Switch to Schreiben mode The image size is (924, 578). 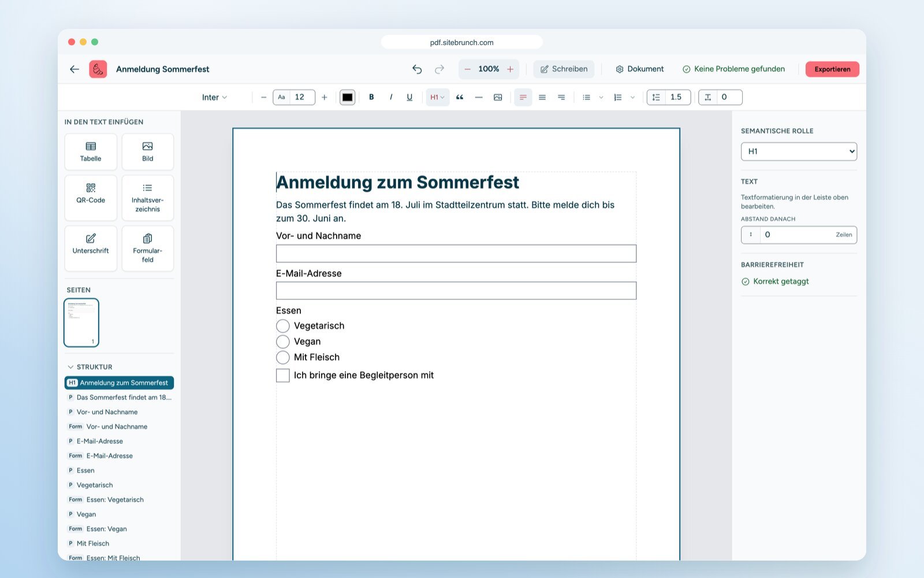[x=564, y=69]
